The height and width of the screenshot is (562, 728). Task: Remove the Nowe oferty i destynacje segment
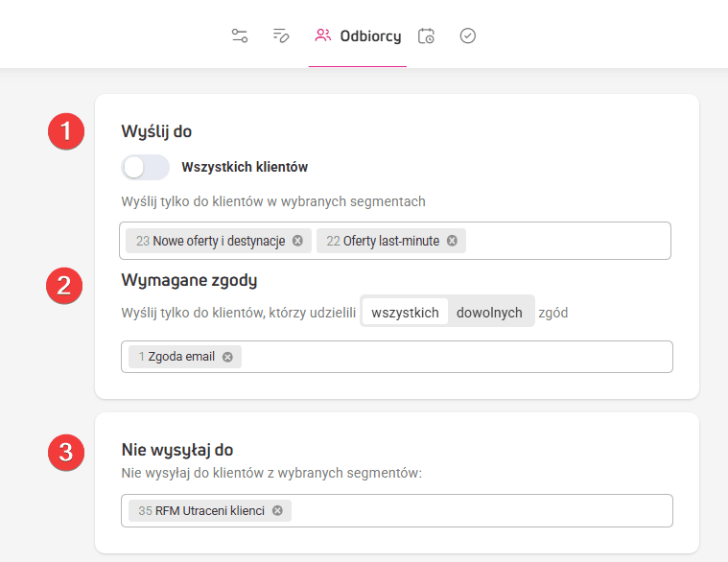pos(297,241)
